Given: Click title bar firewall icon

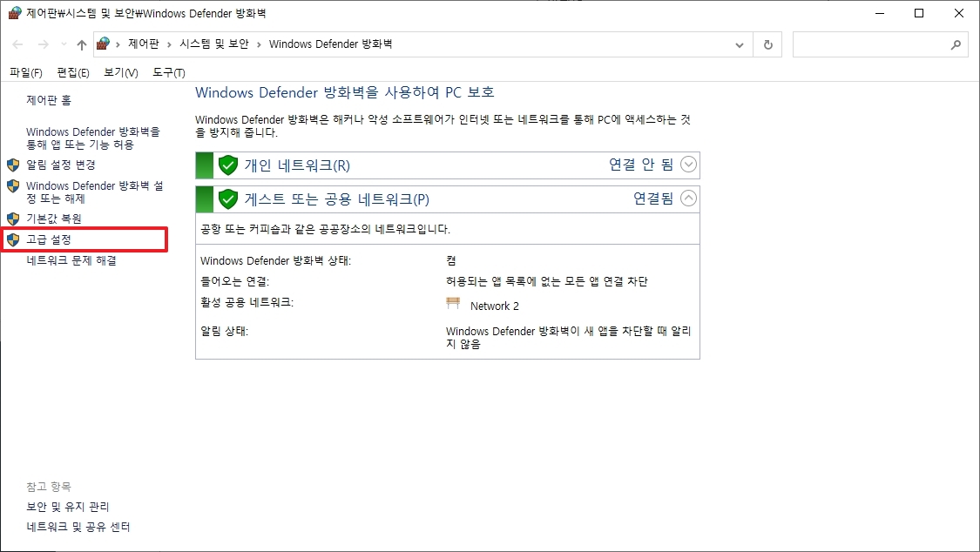Looking at the screenshot, I should point(15,13).
